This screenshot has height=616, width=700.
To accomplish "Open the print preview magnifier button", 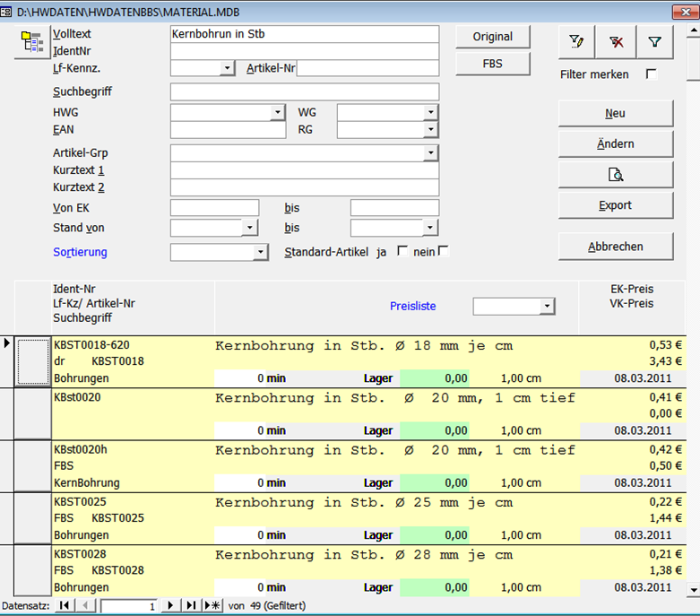I will (x=616, y=175).
